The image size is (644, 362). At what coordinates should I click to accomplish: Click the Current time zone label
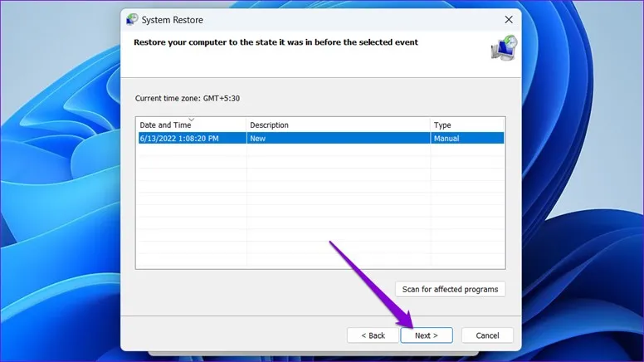click(x=186, y=98)
